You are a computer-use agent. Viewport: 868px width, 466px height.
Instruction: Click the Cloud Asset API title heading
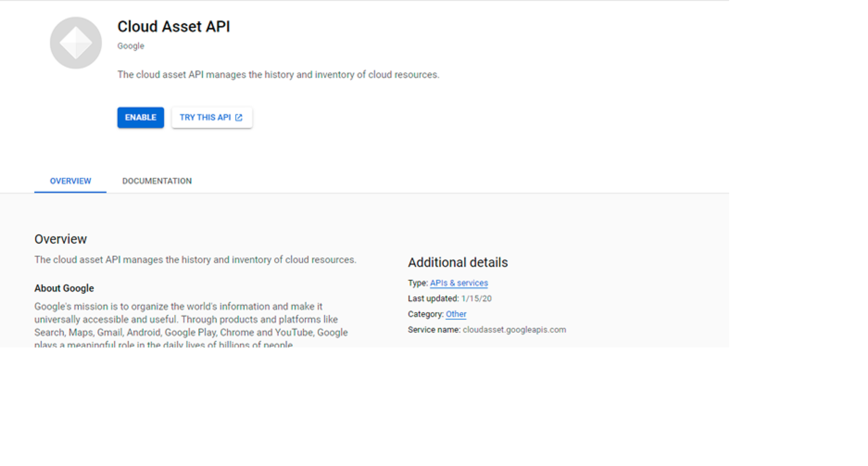tap(174, 27)
